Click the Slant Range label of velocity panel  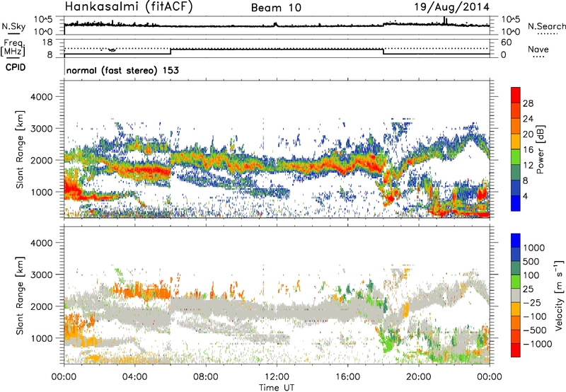click(x=20, y=296)
